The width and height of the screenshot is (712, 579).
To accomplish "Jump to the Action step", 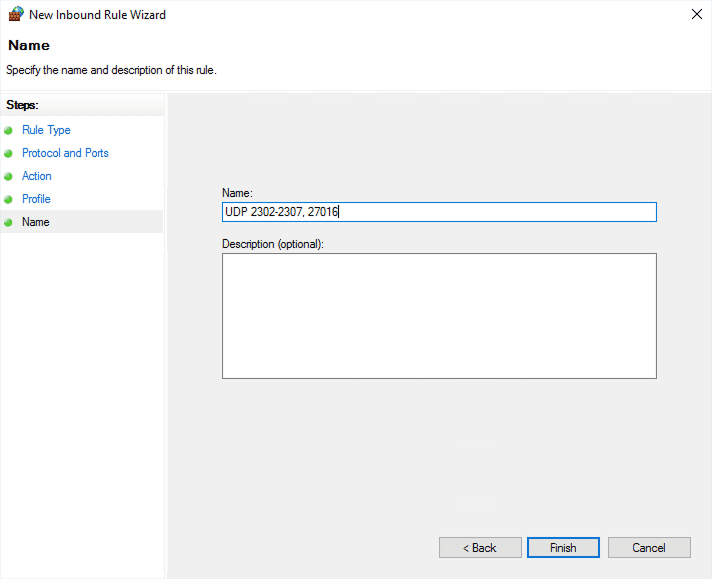I will coord(37,176).
